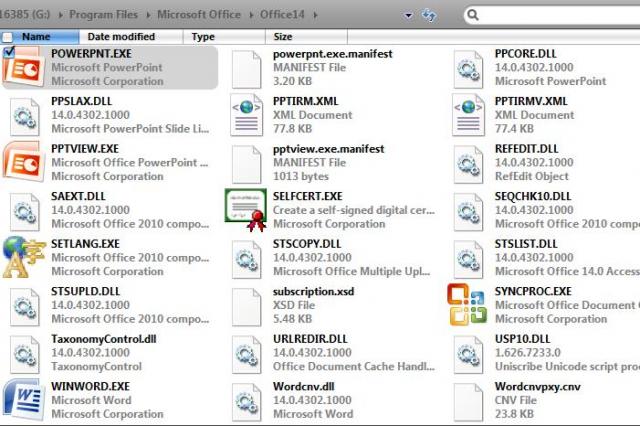Click the powerpnt.exe.manifest file icon
Screen dimensions: 640x426
[x=246, y=69]
